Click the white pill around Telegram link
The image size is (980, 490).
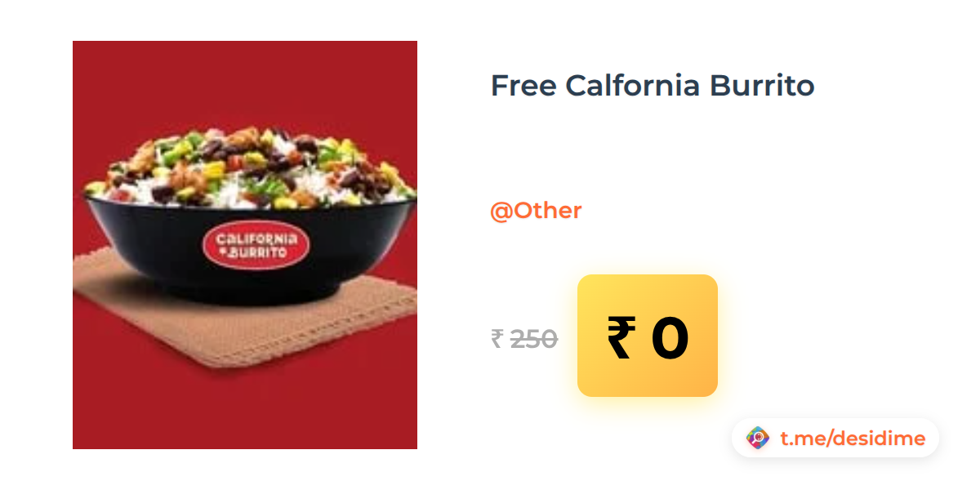click(835, 438)
